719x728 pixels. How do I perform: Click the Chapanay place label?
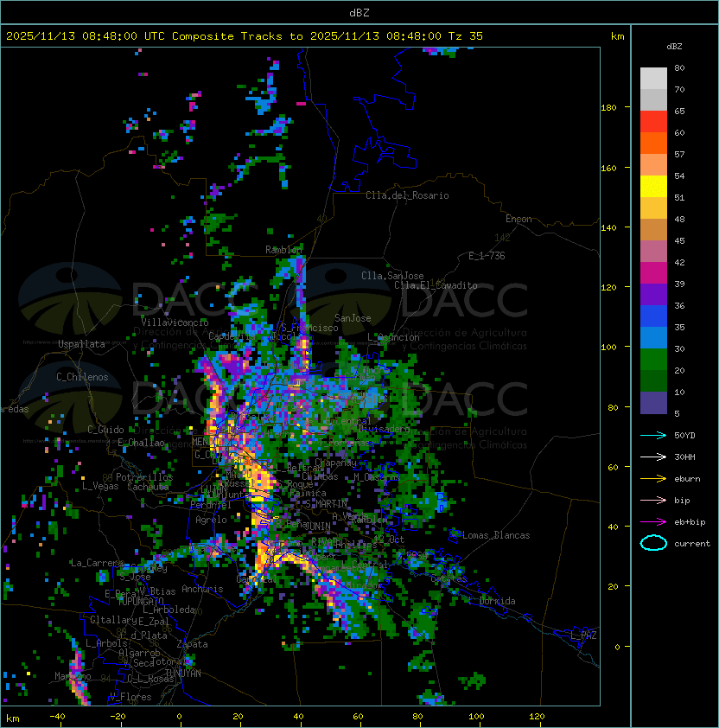(335, 463)
